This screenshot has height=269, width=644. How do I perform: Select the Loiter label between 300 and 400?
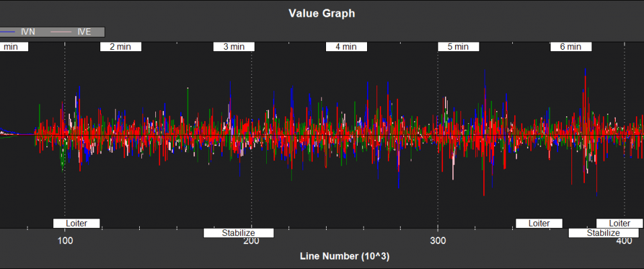click(539, 223)
